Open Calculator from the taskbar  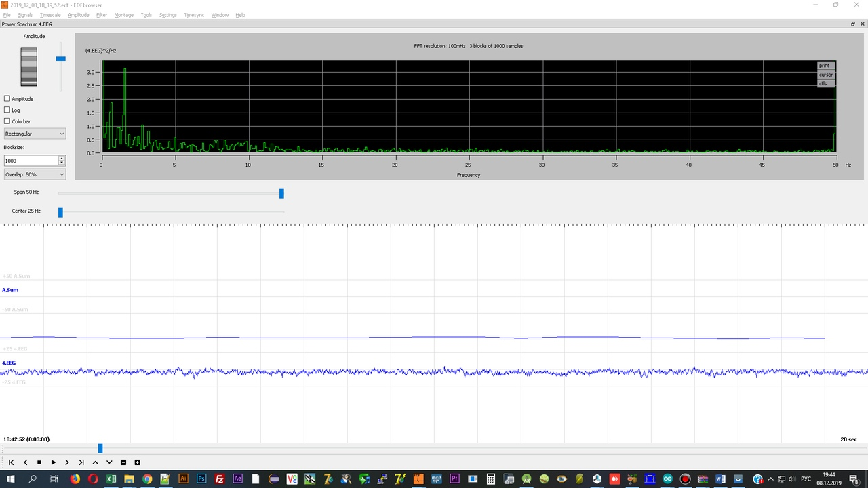click(x=491, y=479)
